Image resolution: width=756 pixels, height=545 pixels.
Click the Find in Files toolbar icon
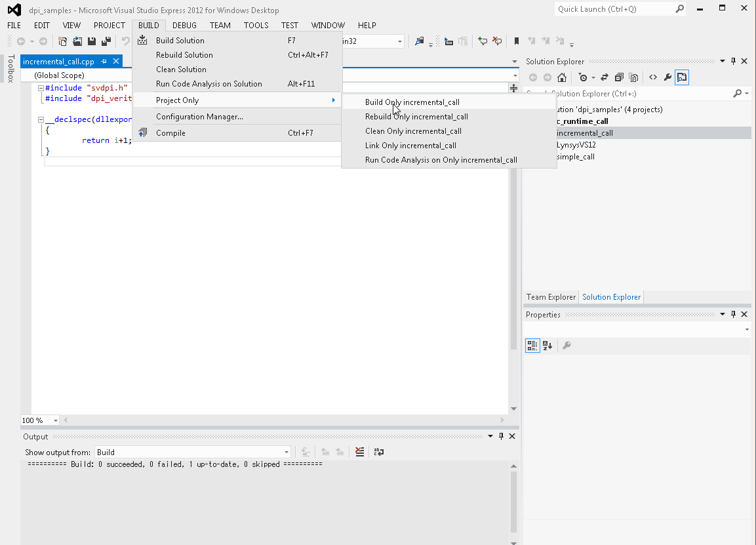tap(419, 41)
